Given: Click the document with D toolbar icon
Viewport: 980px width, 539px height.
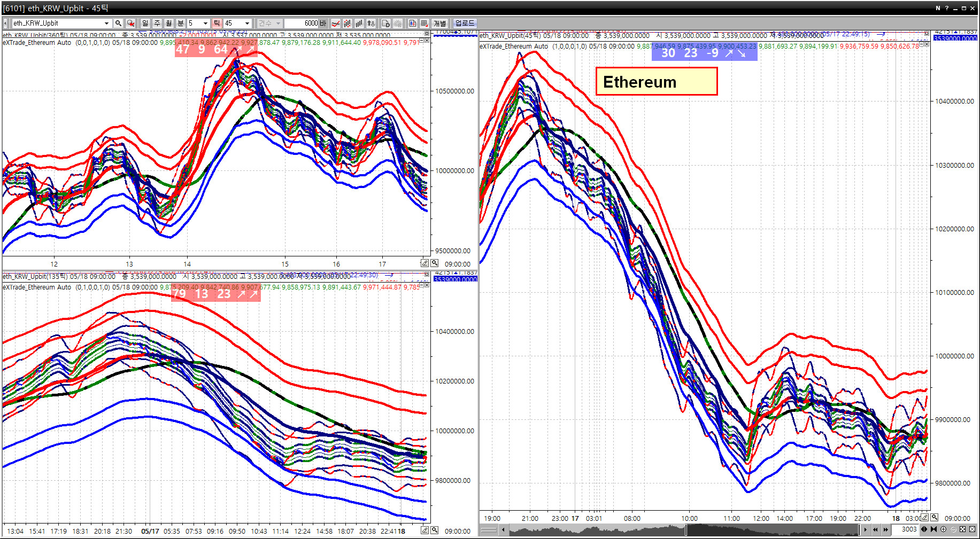Looking at the screenshot, I should coord(386,23).
